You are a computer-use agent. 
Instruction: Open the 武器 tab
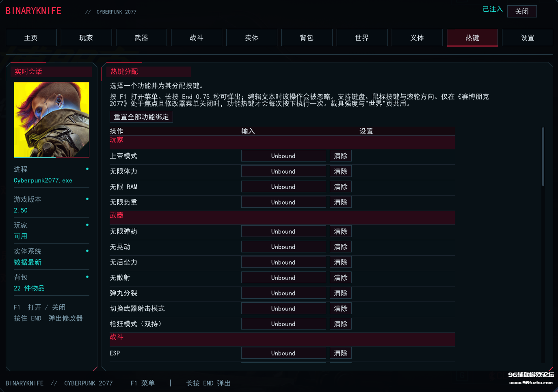point(141,38)
